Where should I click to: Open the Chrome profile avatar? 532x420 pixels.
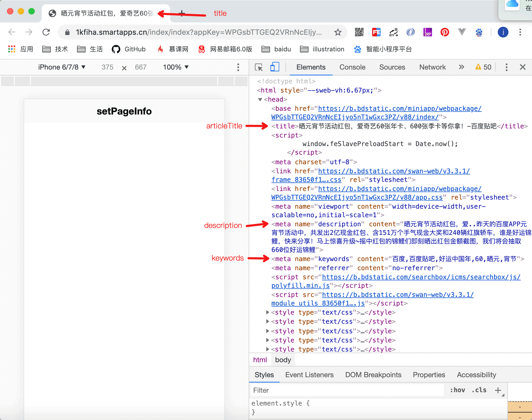point(503,32)
